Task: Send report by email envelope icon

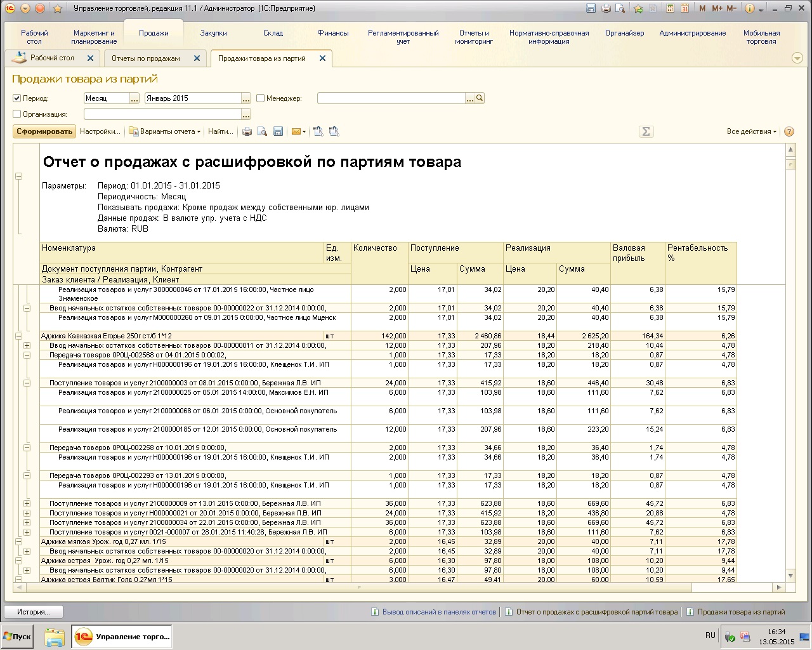Action: click(296, 131)
